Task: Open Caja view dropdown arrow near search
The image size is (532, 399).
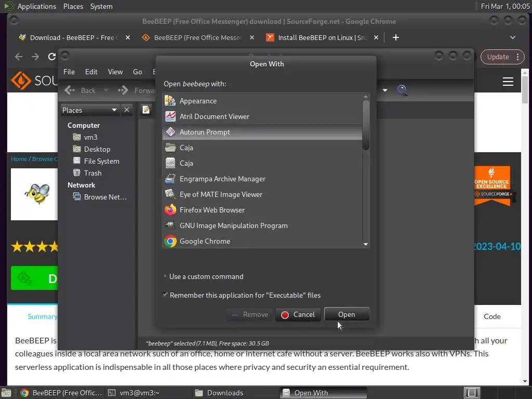Action: [385, 90]
